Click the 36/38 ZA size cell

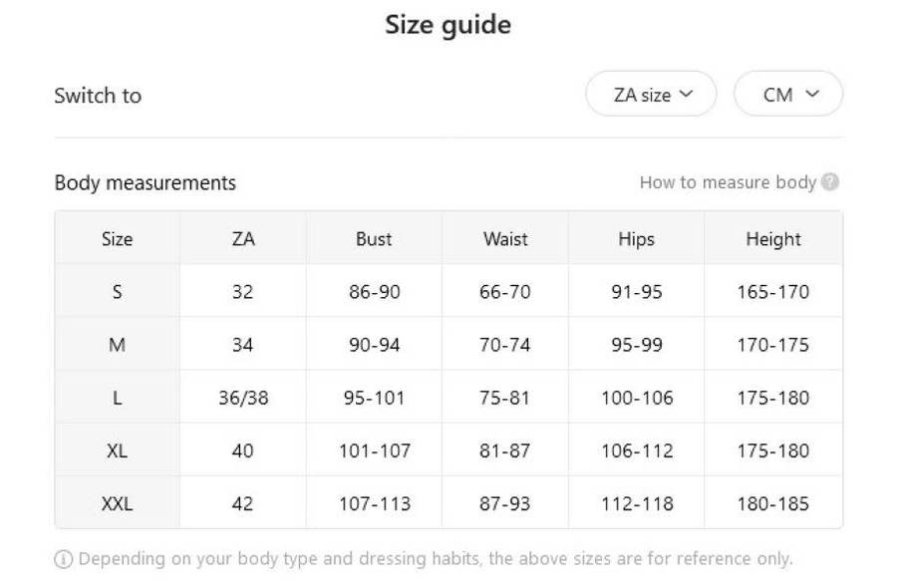pyautogui.click(x=242, y=398)
